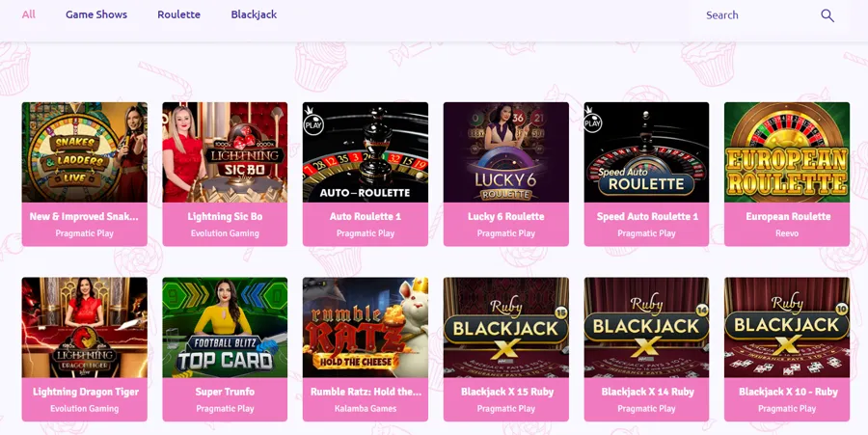Launch Blackjack X 14 Ruby image
868x435 pixels.
[646, 328]
